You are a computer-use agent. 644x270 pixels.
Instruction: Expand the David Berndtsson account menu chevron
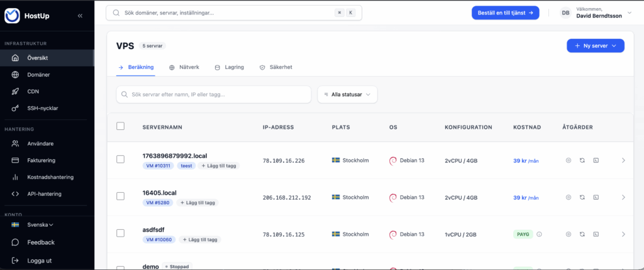coord(629,13)
